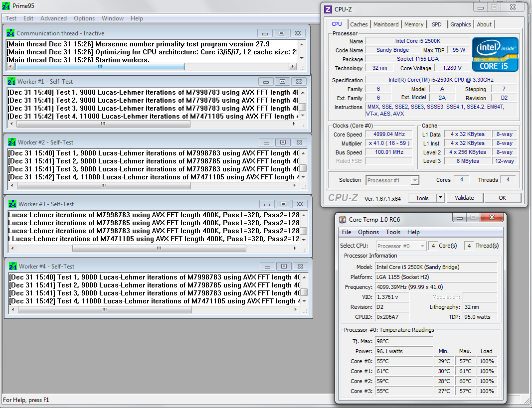
Task: Click the Worker #1 horizontal scrollbar thumb
Action: pos(104,124)
